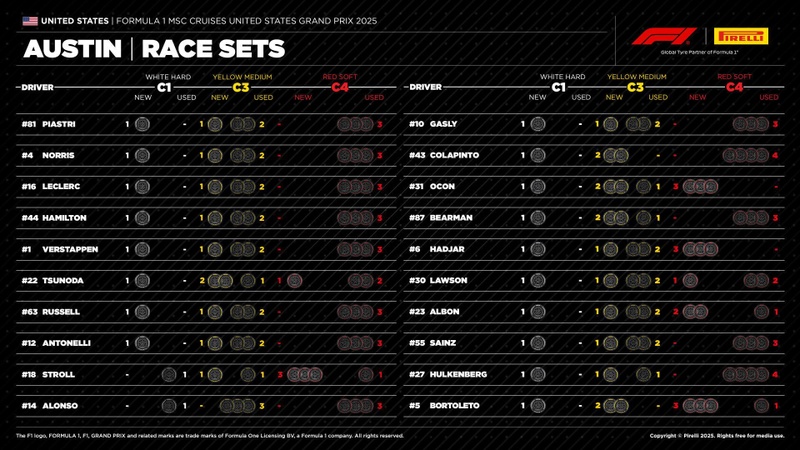This screenshot has width=800, height=450.
Task: Select Alonso's used hard tyre icon
Action: [168, 405]
